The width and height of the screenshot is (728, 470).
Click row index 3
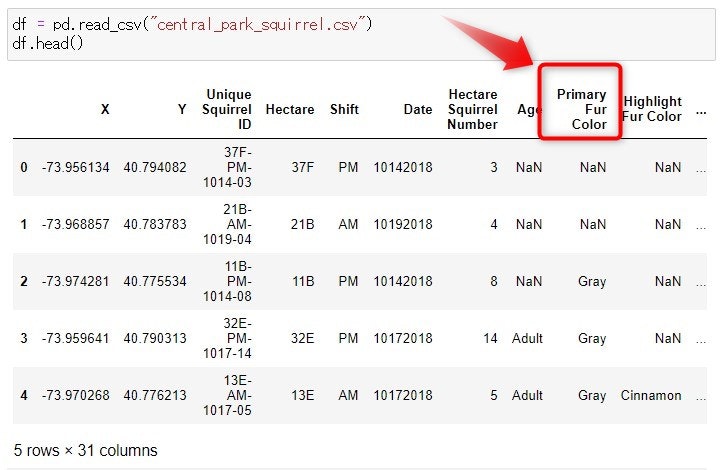24,338
